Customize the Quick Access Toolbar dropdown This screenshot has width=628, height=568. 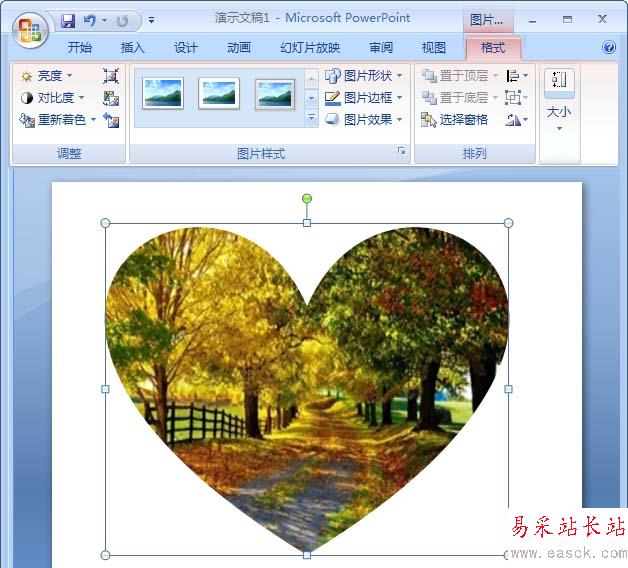pyautogui.click(x=151, y=20)
